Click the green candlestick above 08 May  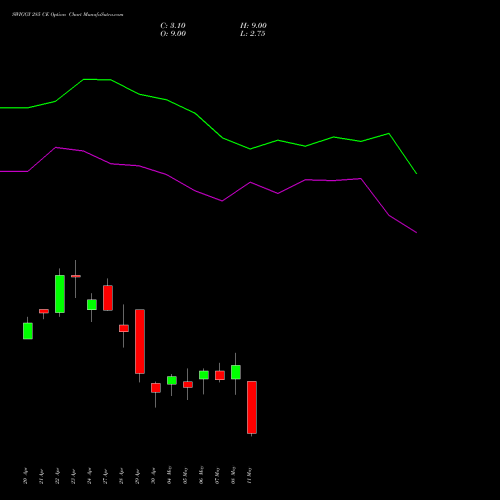[236, 372]
